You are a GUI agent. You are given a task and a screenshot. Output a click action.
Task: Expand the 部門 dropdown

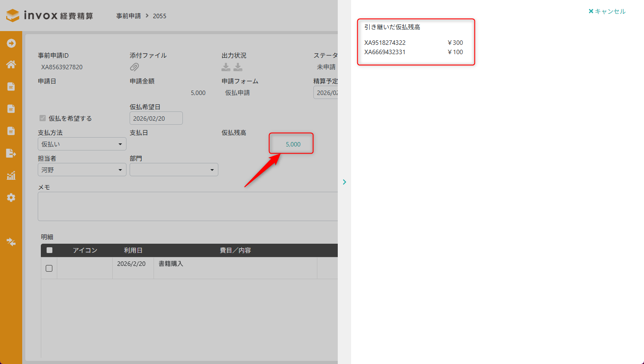[x=174, y=170]
